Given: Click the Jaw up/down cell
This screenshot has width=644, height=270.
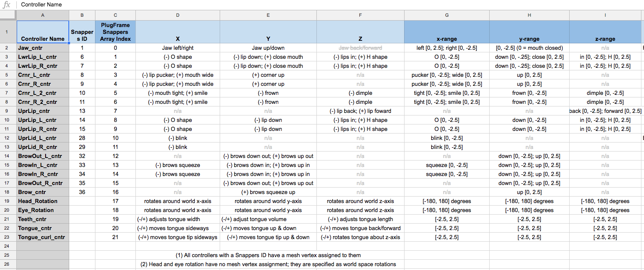Looking at the screenshot, I should click(268, 48).
